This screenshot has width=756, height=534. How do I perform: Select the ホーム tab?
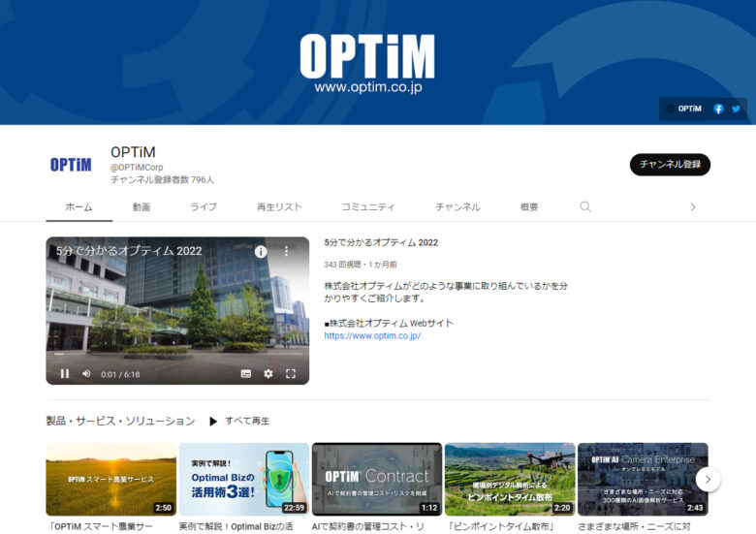click(x=79, y=207)
